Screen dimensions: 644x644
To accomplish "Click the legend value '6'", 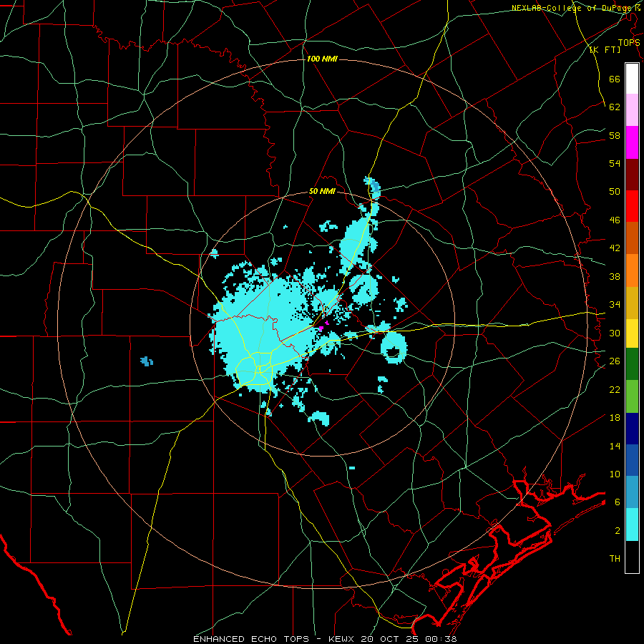I will coord(618,502).
